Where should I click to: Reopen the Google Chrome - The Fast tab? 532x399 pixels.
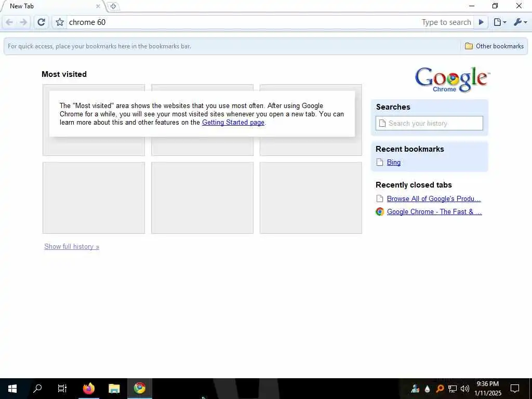[x=434, y=212]
